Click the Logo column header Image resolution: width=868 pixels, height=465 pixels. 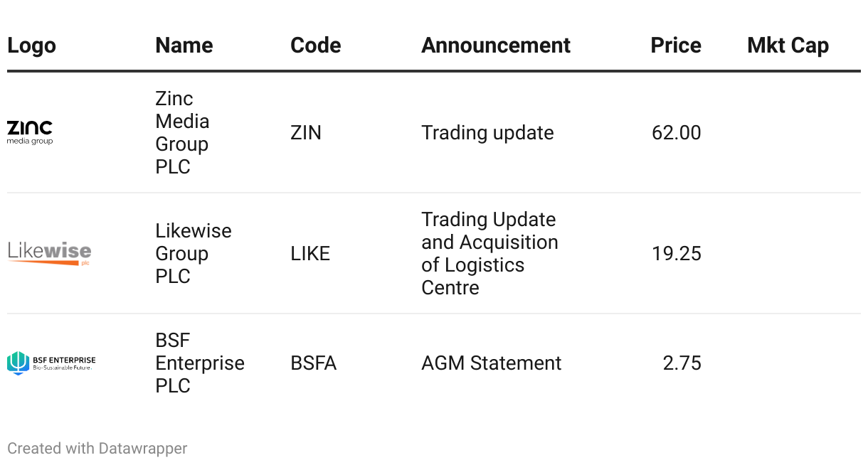[x=31, y=46]
